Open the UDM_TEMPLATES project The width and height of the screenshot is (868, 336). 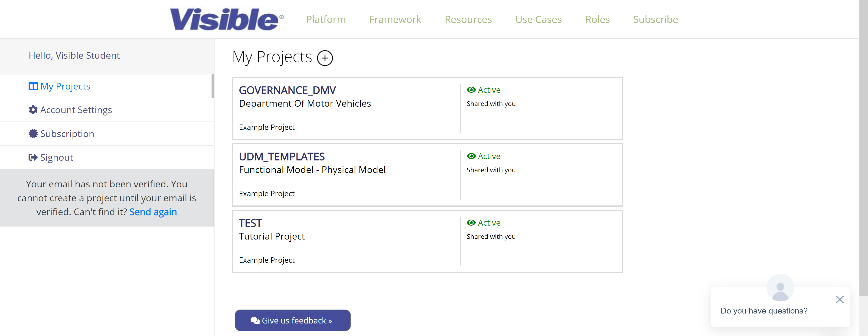pyautogui.click(x=282, y=156)
